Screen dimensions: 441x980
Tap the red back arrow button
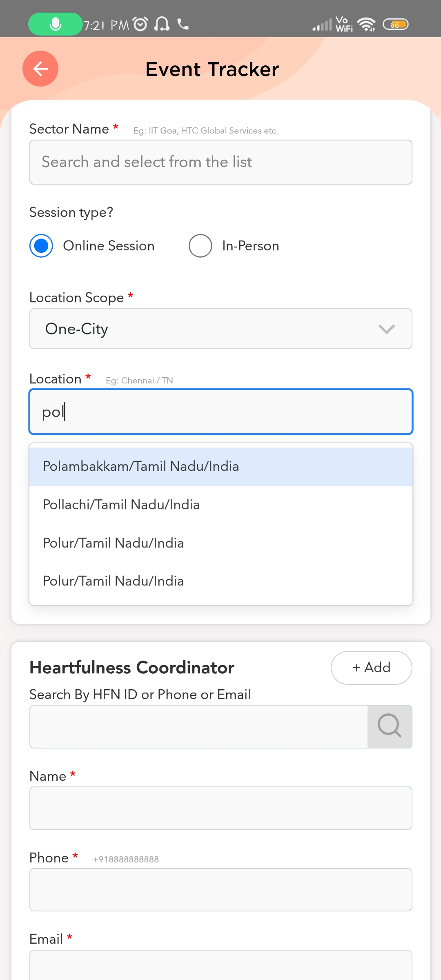[x=40, y=69]
